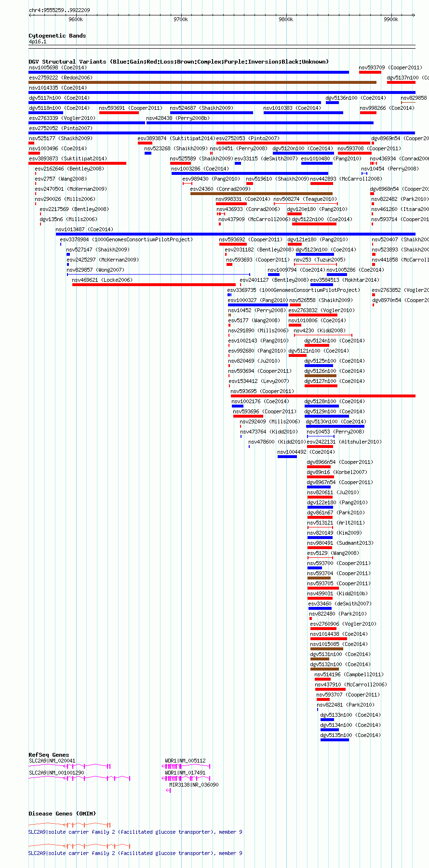Click the MIR3138|NR_036090 gene label
429x868 pixels.
click(194, 785)
